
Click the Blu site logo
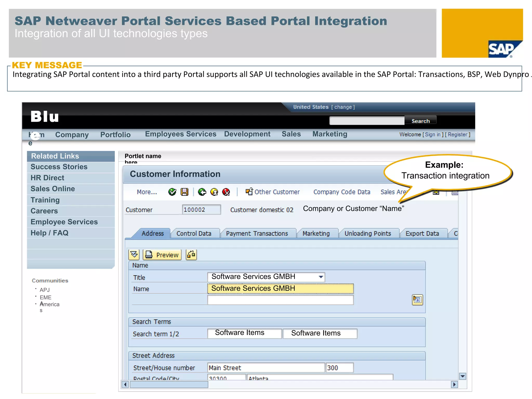[45, 116]
